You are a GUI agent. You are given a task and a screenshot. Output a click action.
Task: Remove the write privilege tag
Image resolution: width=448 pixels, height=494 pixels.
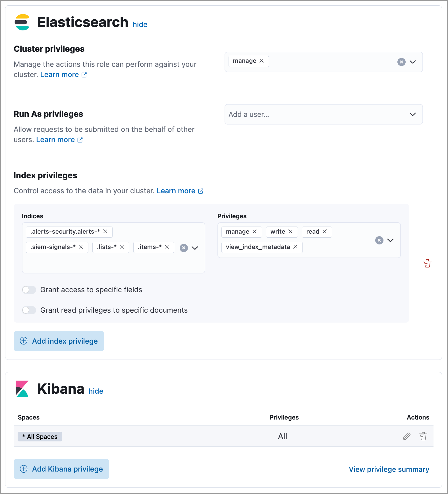291,232
